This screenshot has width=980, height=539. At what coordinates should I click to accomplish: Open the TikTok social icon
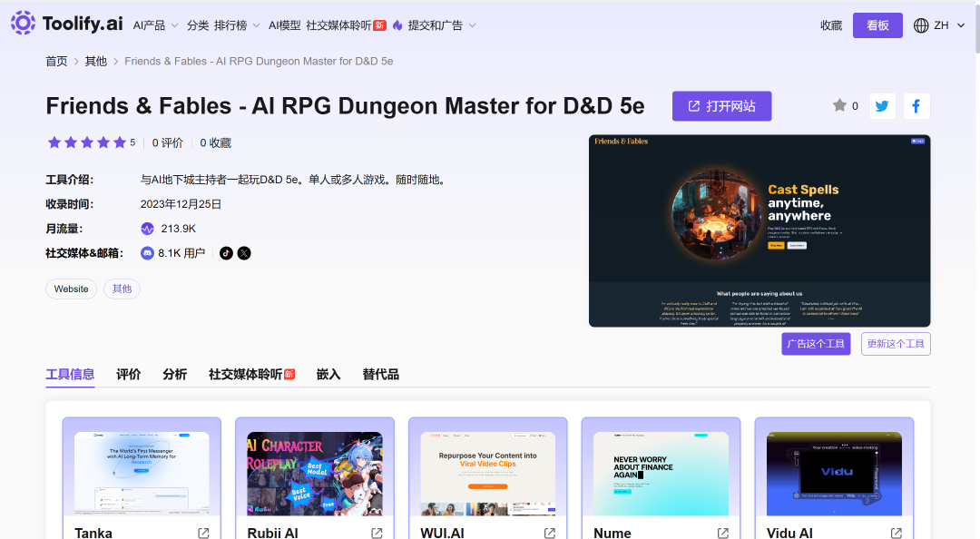[226, 253]
